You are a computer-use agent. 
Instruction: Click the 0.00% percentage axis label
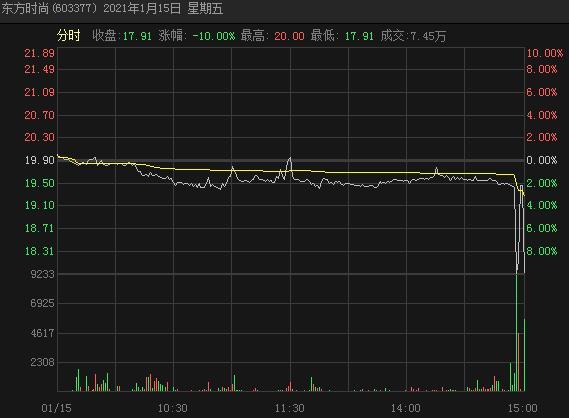tap(541, 160)
